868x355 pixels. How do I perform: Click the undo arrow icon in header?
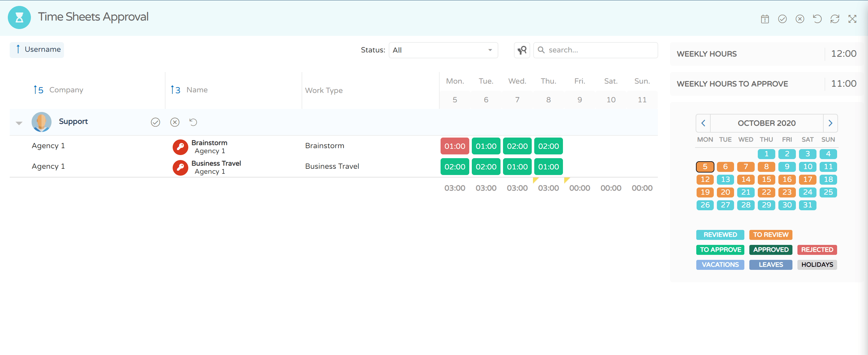tap(817, 19)
